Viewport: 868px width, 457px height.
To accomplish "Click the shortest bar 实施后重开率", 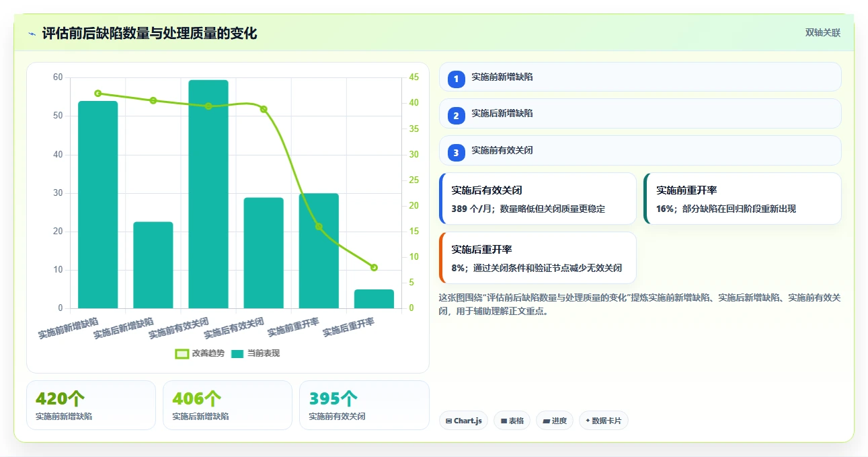I will (374, 299).
